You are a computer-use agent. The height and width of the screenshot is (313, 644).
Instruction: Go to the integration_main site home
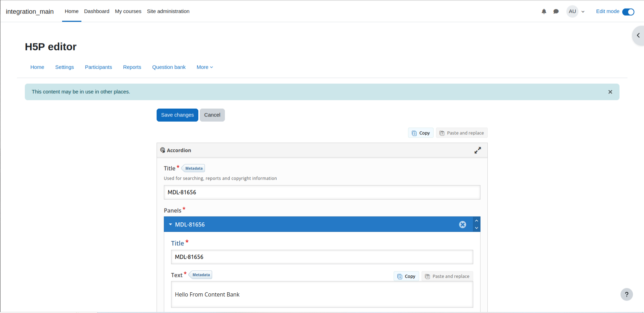coord(30,11)
